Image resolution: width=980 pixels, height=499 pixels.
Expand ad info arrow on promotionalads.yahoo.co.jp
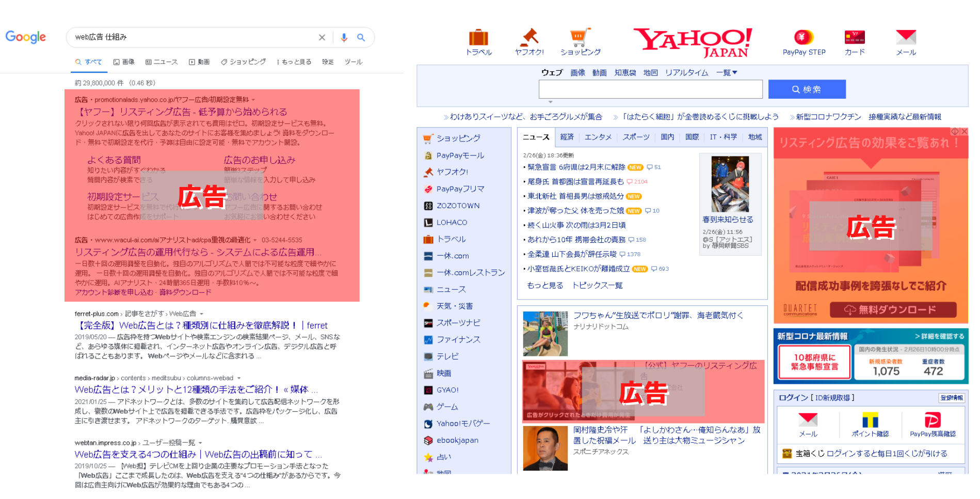click(253, 100)
